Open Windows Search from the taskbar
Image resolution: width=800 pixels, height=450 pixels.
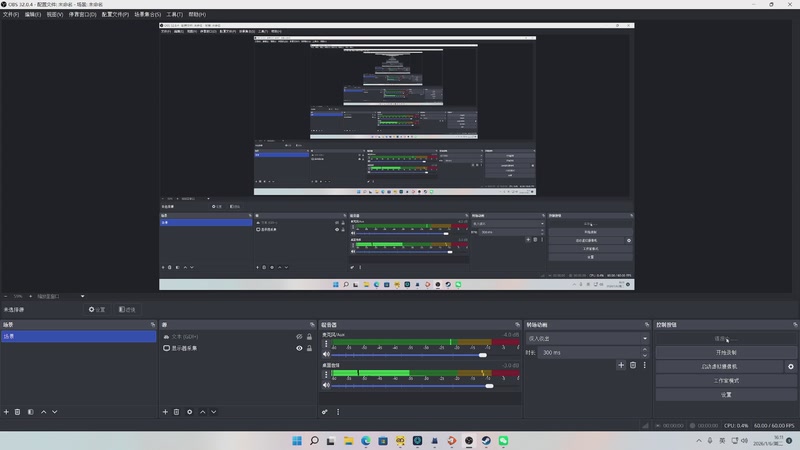pyautogui.click(x=314, y=441)
